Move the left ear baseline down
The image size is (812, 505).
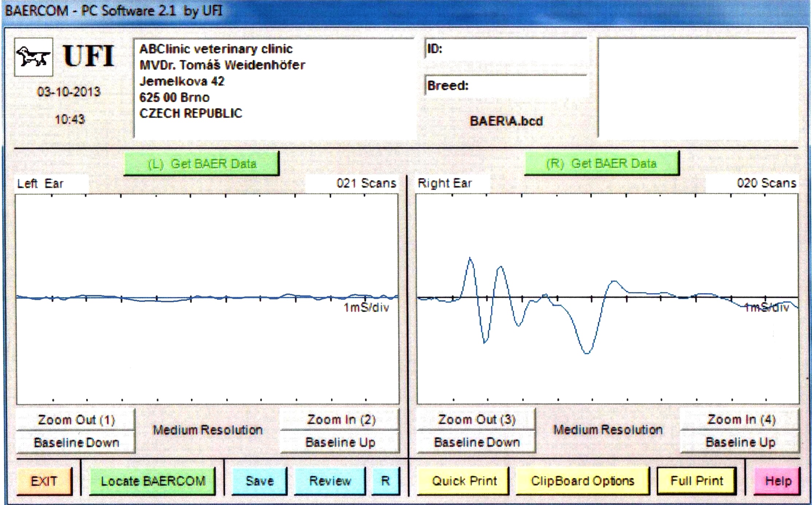point(76,442)
